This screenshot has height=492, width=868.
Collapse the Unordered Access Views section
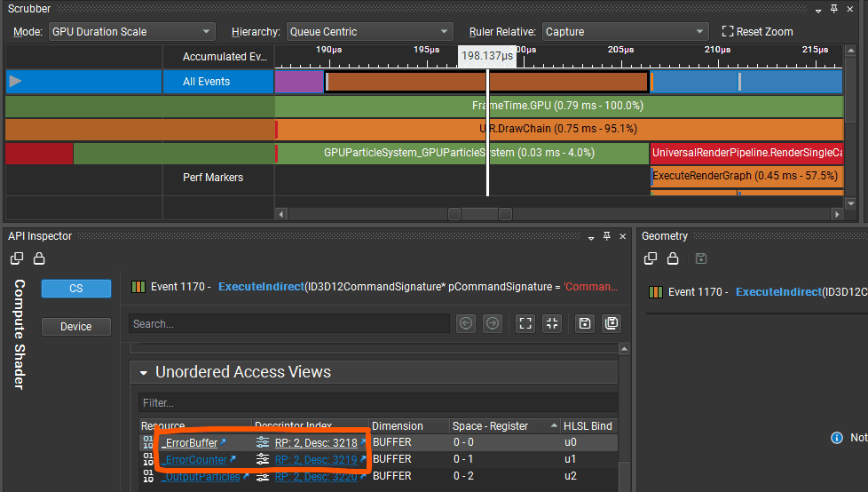(144, 373)
